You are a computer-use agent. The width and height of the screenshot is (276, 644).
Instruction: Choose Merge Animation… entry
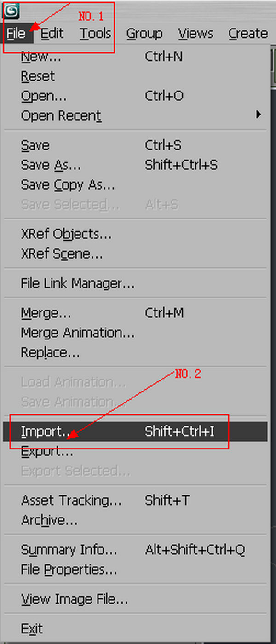[x=135, y=333]
